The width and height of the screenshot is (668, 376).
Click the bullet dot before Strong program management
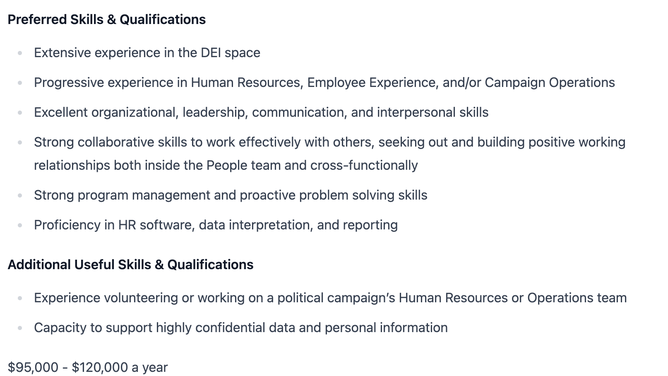pos(20,195)
